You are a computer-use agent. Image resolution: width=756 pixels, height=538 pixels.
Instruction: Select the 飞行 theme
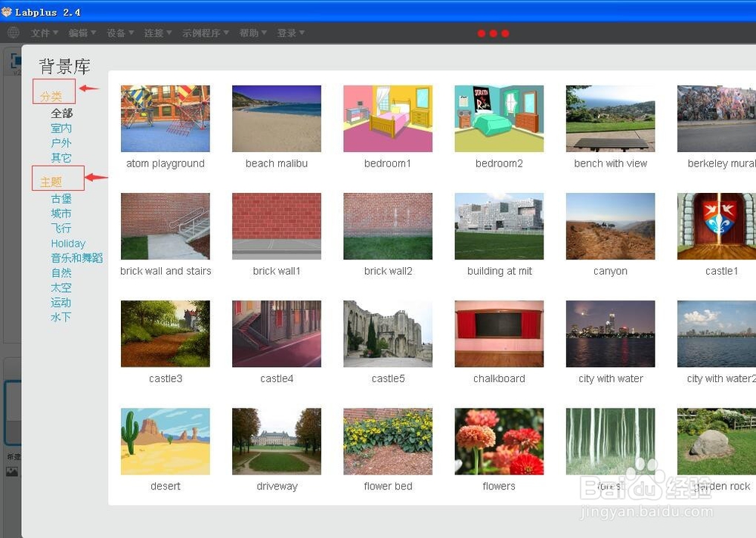[61, 229]
